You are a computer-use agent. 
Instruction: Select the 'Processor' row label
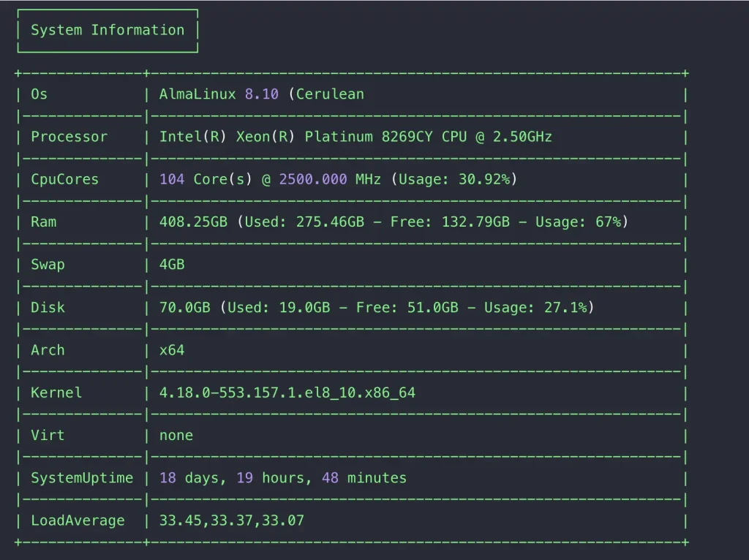pyautogui.click(x=69, y=137)
